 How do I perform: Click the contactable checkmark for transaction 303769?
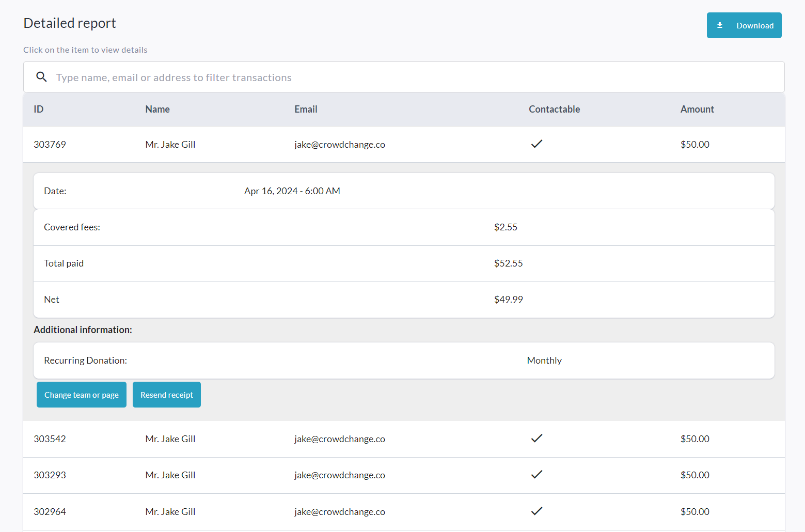pos(536,144)
